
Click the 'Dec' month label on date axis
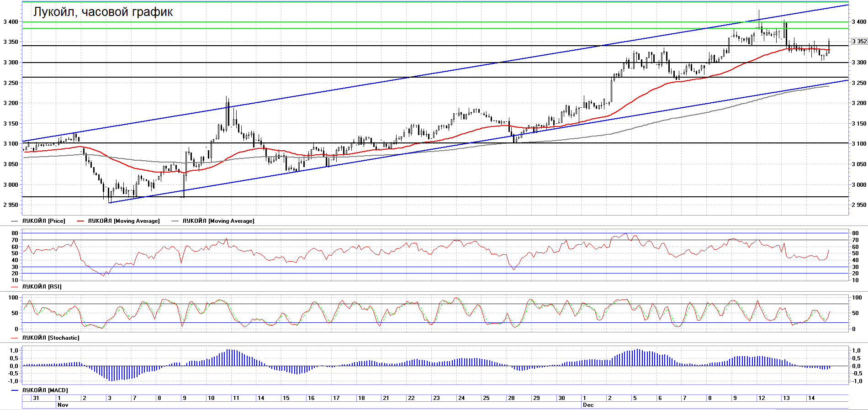[x=588, y=405]
